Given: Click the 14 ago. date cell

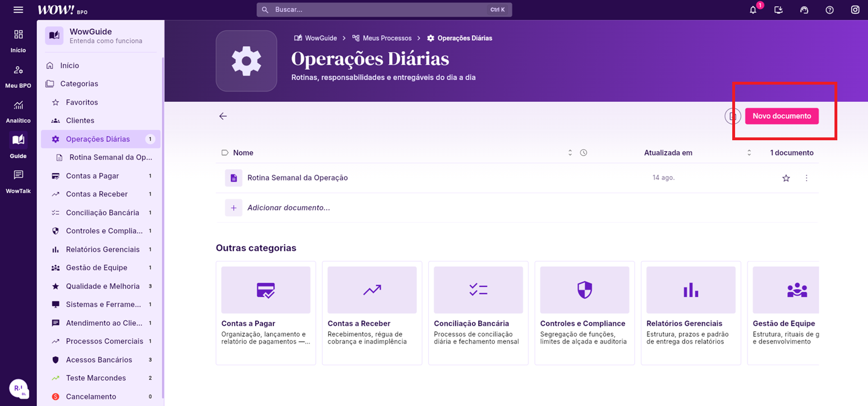Looking at the screenshot, I should tap(663, 178).
